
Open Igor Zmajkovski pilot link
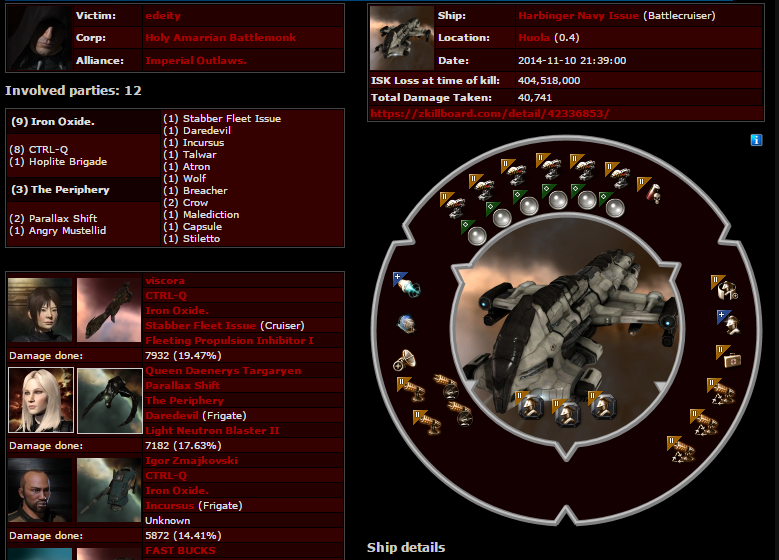tap(191, 461)
